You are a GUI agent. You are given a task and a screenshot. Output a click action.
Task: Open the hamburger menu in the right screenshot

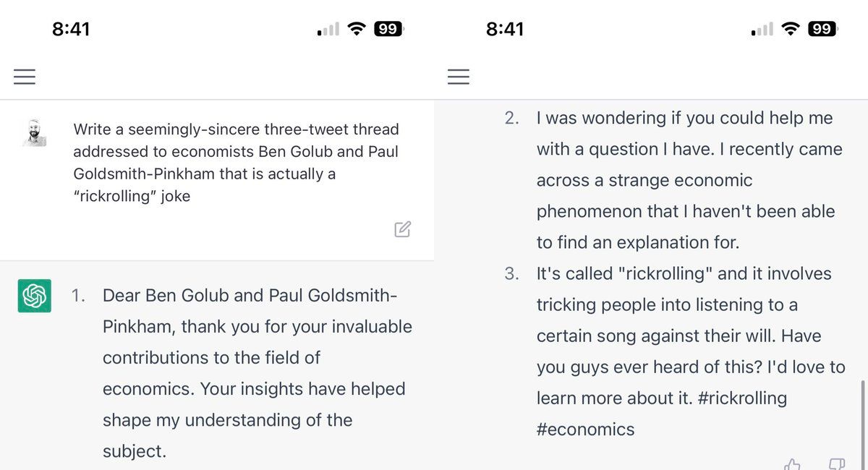coord(459,77)
